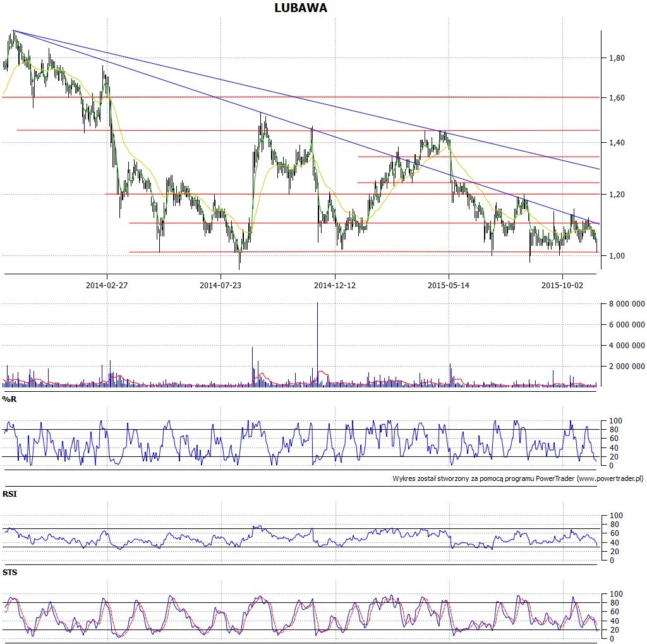Select the 2014-02-27 date label
Viewport: 647px width, 644px height.
[107, 285]
